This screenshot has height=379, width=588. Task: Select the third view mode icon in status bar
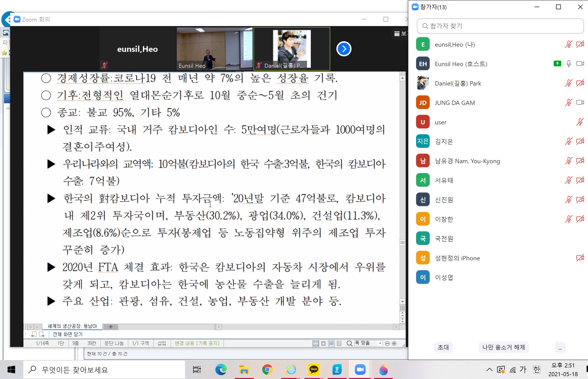[331, 343]
